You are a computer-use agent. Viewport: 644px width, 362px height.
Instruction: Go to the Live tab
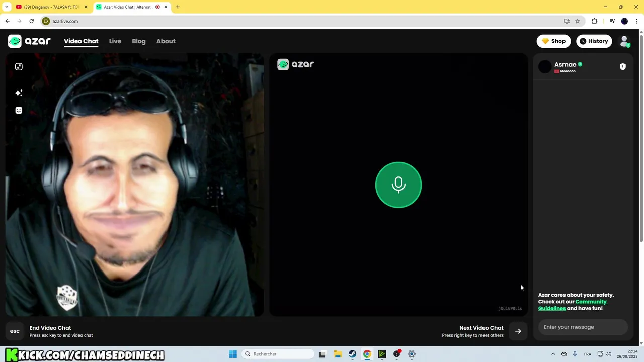tap(115, 41)
